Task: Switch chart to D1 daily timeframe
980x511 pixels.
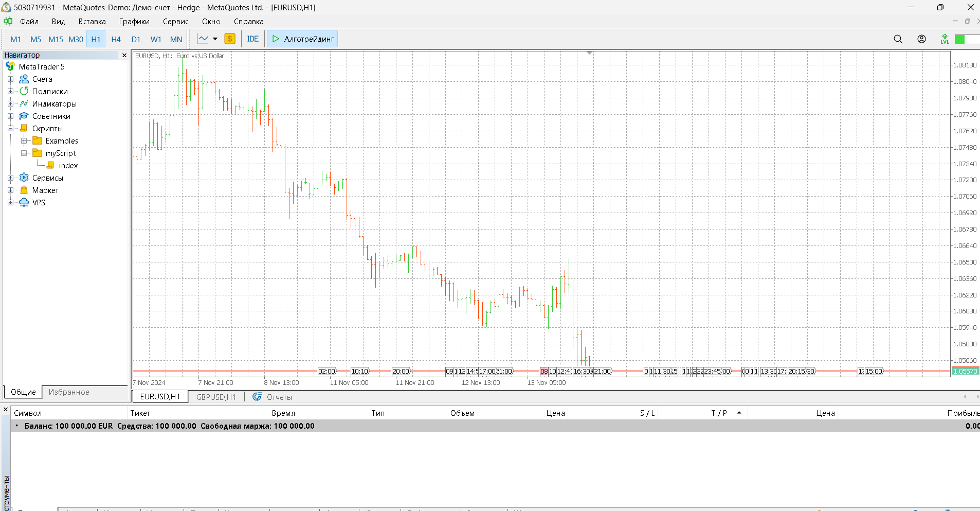Action: coord(136,39)
